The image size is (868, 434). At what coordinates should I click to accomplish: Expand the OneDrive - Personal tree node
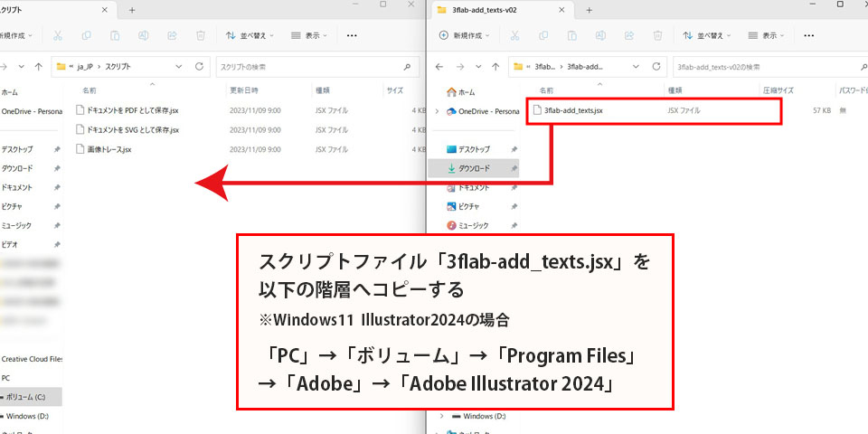pos(438,111)
